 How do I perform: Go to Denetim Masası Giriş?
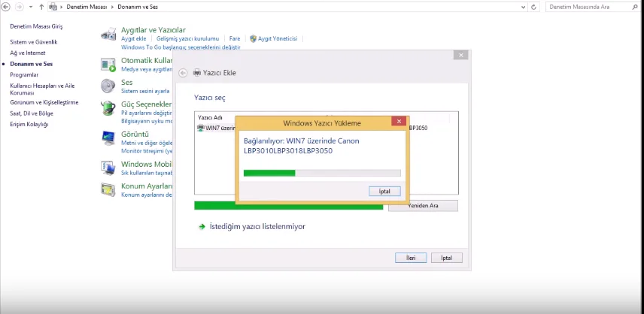tap(36, 26)
